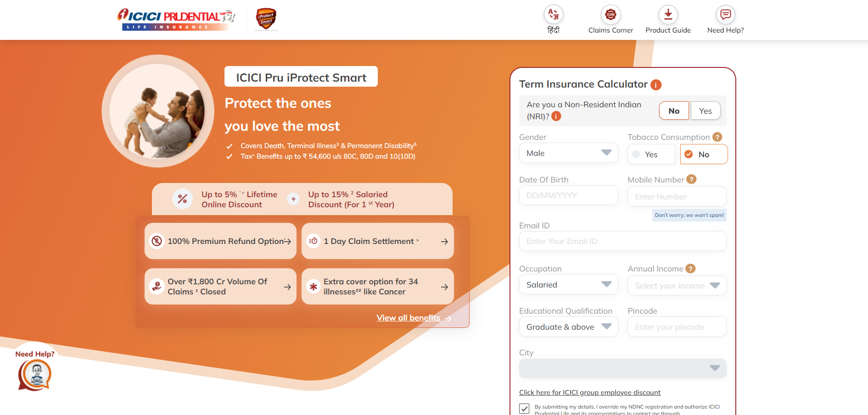The width and height of the screenshot is (868, 415).
Task: Click ICICI group employee discount link
Action: (590, 393)
